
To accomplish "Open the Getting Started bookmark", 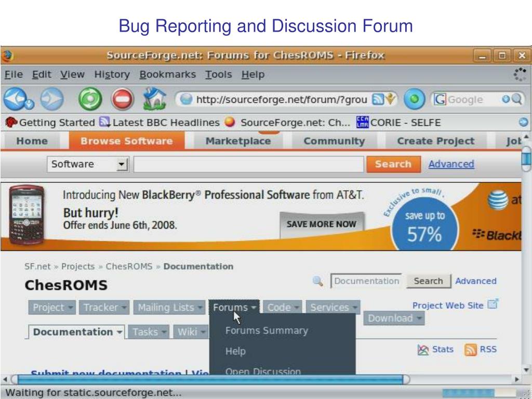I will click(50, 123).
